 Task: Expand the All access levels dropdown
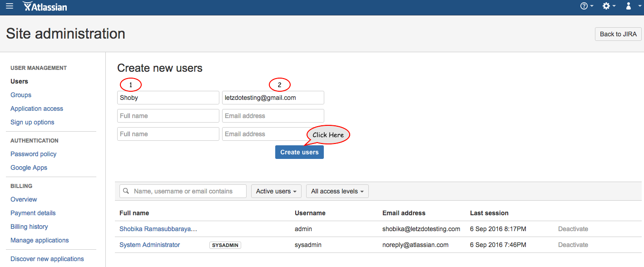(337, 191)
